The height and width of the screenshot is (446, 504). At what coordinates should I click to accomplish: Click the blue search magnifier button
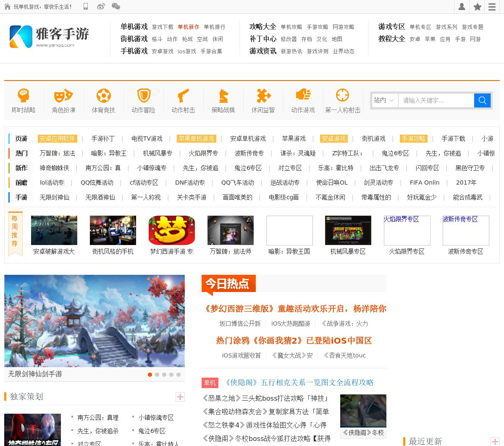tap(482, 100)
